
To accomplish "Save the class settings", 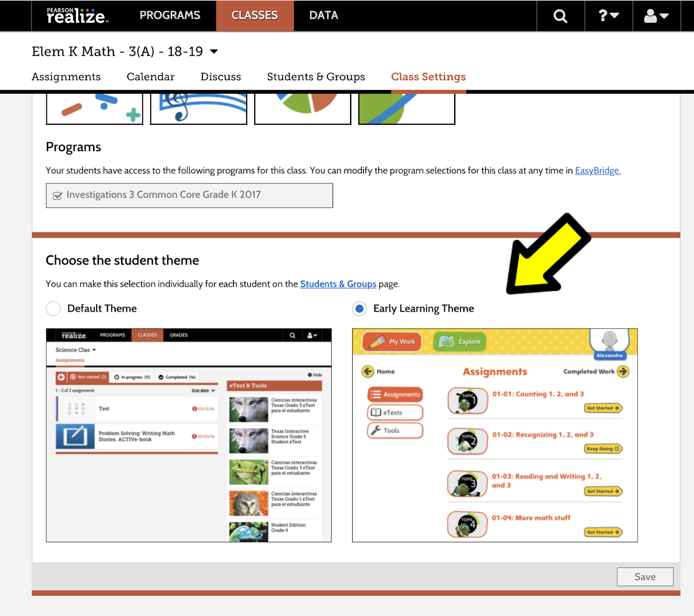I will point(645,577).
